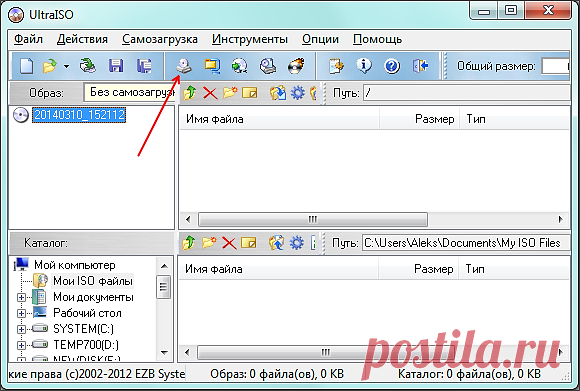Click rename icon in the image toolbar
Screen dimensions: 580x391
coord(250,92)
